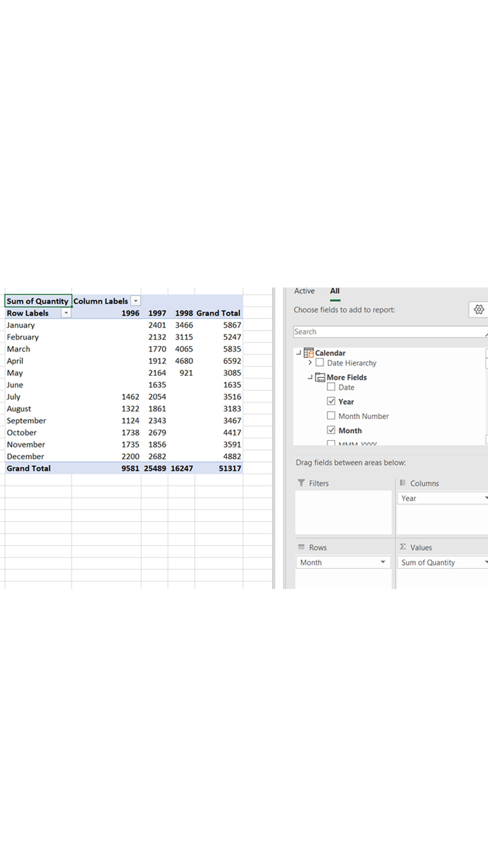Enable the Month Number field checkbox

tap(331, 415)
